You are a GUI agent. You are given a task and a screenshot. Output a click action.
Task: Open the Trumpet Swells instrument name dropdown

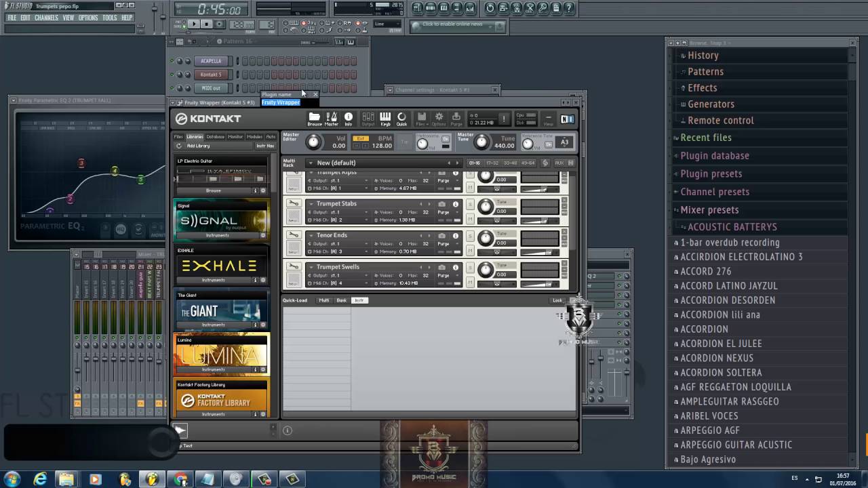click(x=311, y=267)
